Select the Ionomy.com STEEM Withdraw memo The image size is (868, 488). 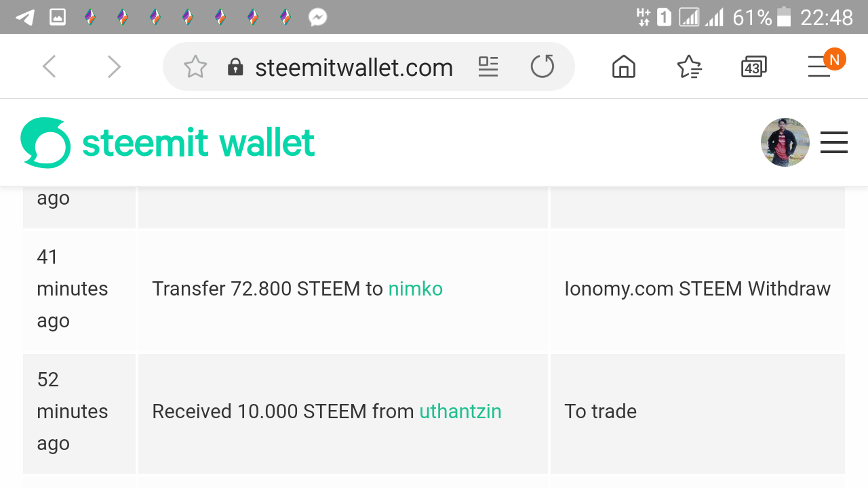click(697, 289)
